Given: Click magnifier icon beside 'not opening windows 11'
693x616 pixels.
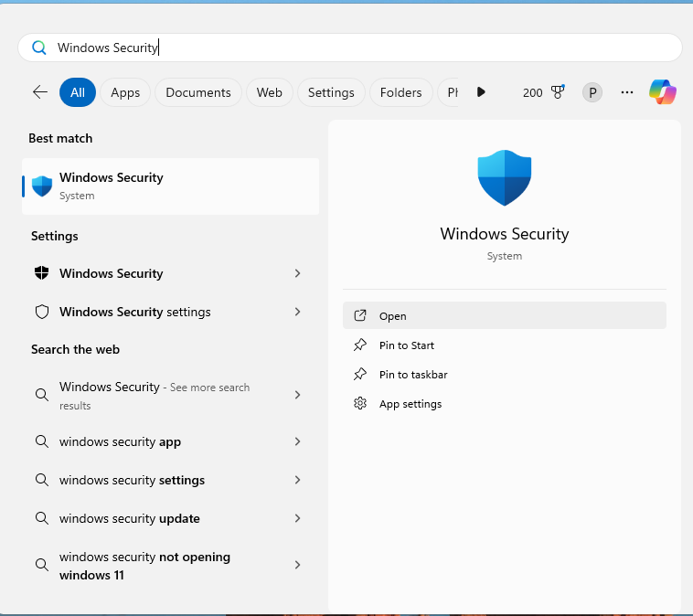Looking at the screenshot, I should coord(42,565).
